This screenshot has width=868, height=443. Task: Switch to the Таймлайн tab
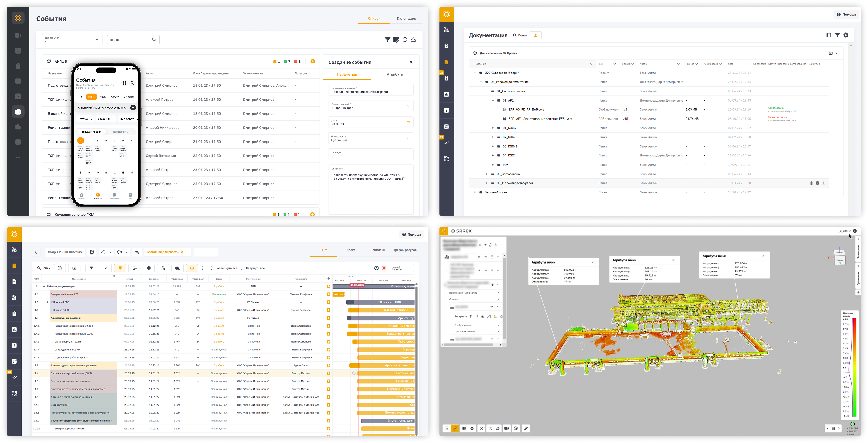(x=378, y=250)
